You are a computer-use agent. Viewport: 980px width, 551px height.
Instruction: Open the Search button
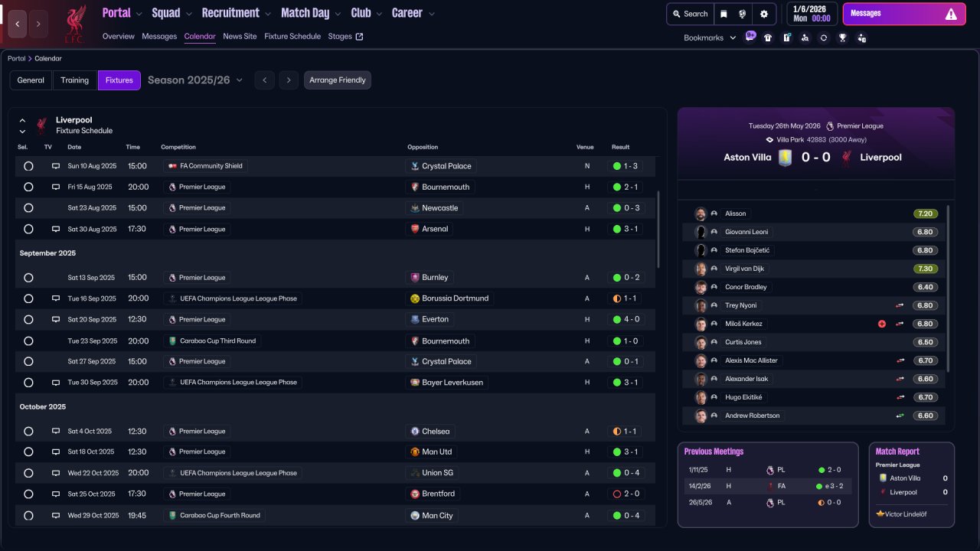pos(690,14)
